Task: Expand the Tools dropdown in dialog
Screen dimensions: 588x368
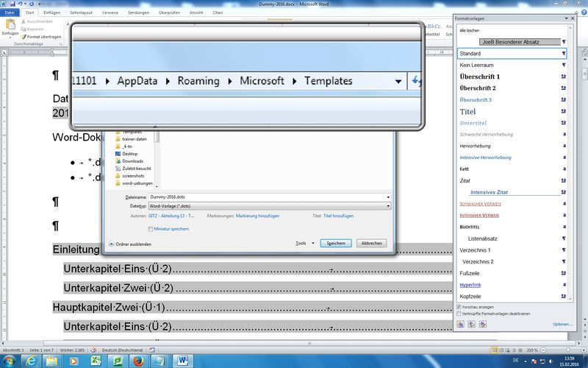Action: 305,244
